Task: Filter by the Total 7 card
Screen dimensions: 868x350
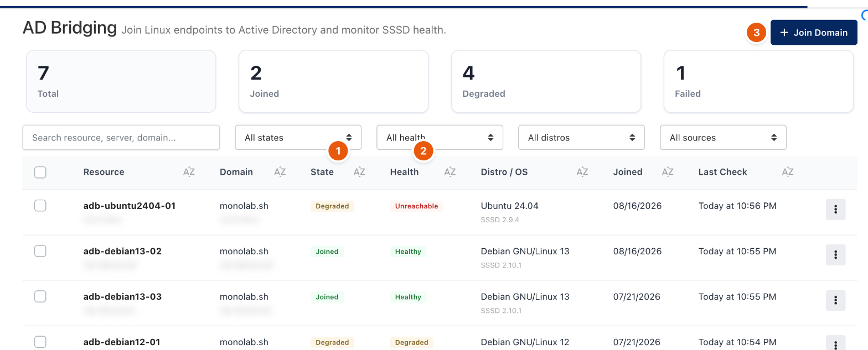Action: (x=121, y=81)
